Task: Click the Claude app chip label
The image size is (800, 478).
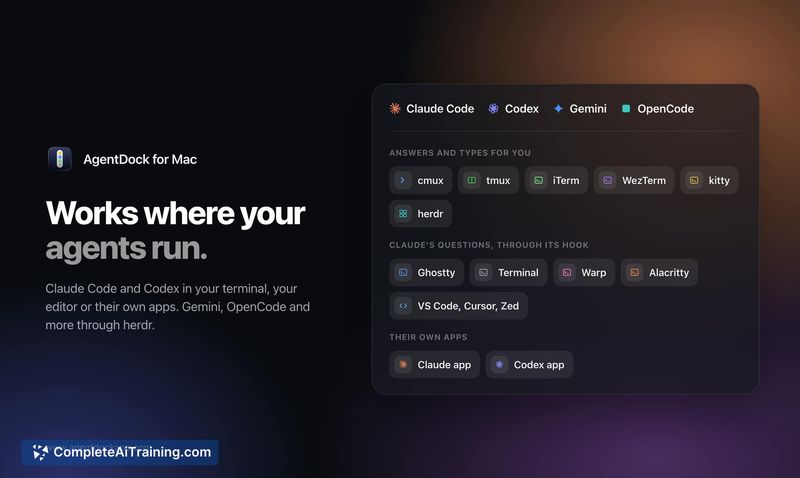Action: click(x=444, y=365)
